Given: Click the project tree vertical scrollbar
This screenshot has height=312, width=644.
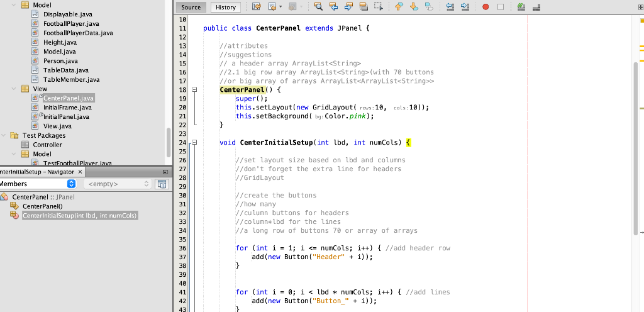Looking at the screenshot, I should pos(168,142).
